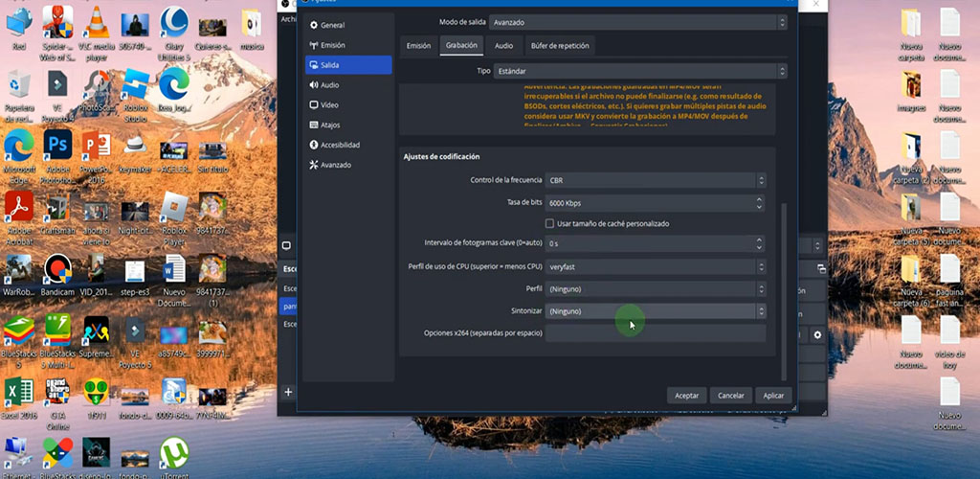
Task: Open the Sintonizar dropdown
Action: pyautogui.click(x=656, y=311)
